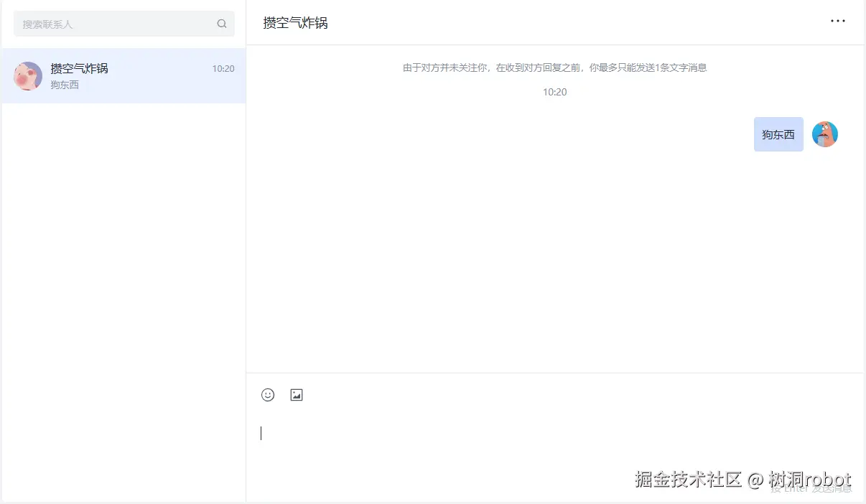Viewport: 866px width, 504px height.
Task: Click the system notice about message limit
Action: click(555, 67)
